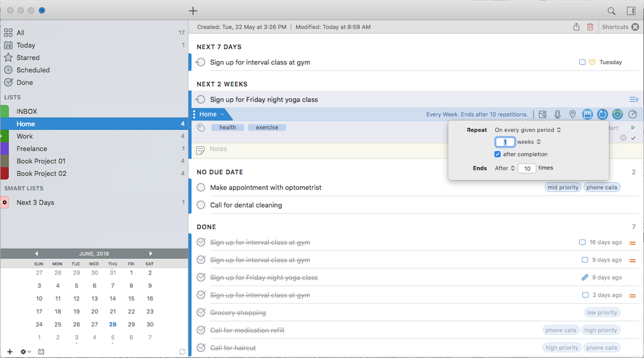Click the trash icon to delete task
This screenshot has height=358, width=644.
click(590, 27)
